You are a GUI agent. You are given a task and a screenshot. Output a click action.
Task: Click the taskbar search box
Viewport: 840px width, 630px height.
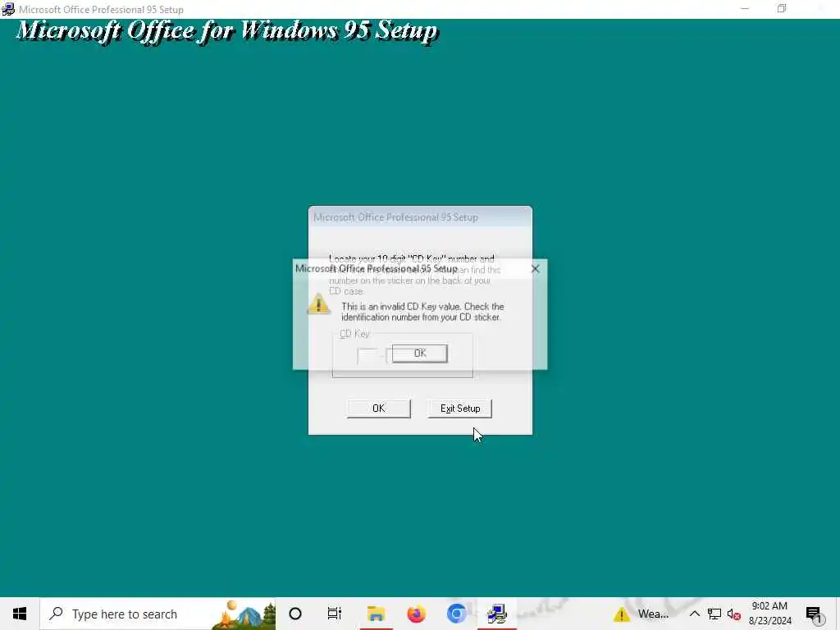click(158, 614)
